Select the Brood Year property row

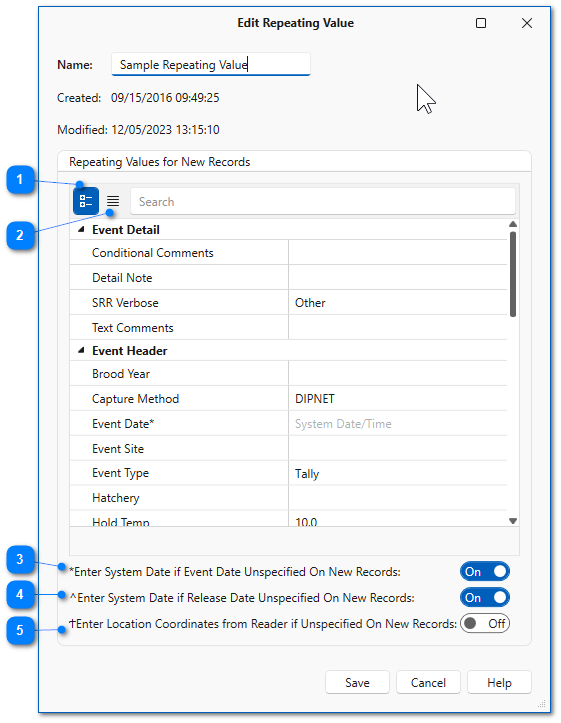[288, 374]
